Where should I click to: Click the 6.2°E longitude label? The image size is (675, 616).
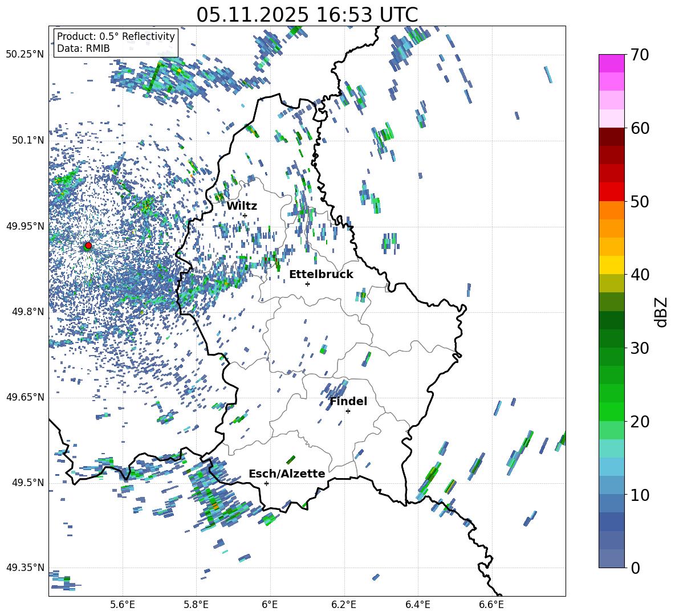point(344,605)
